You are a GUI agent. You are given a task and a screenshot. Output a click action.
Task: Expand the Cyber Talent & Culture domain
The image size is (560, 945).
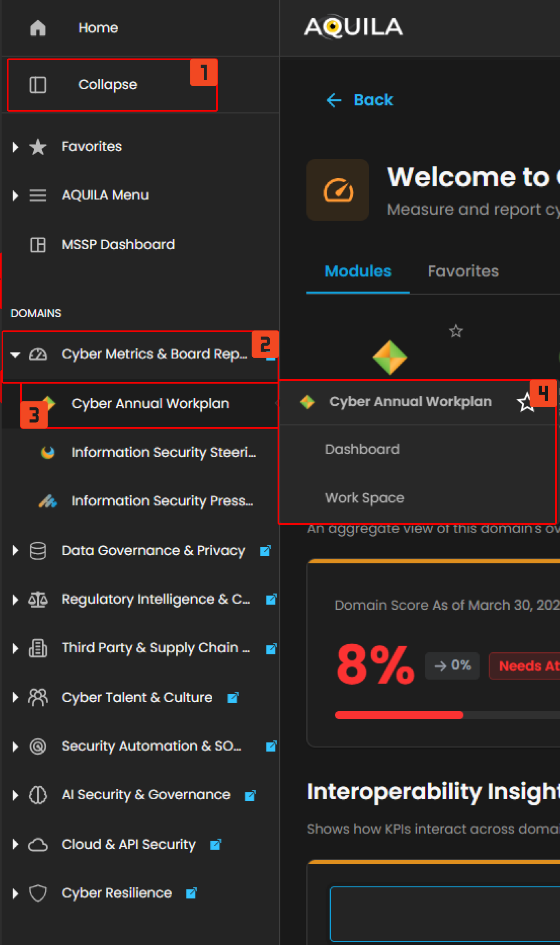[15, 697]
